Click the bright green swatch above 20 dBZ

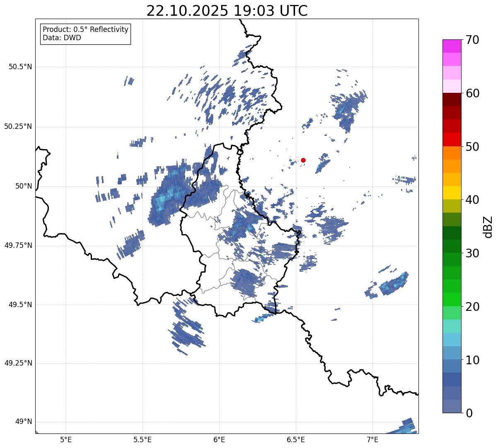pyautogui.click(x=452, y=300)
